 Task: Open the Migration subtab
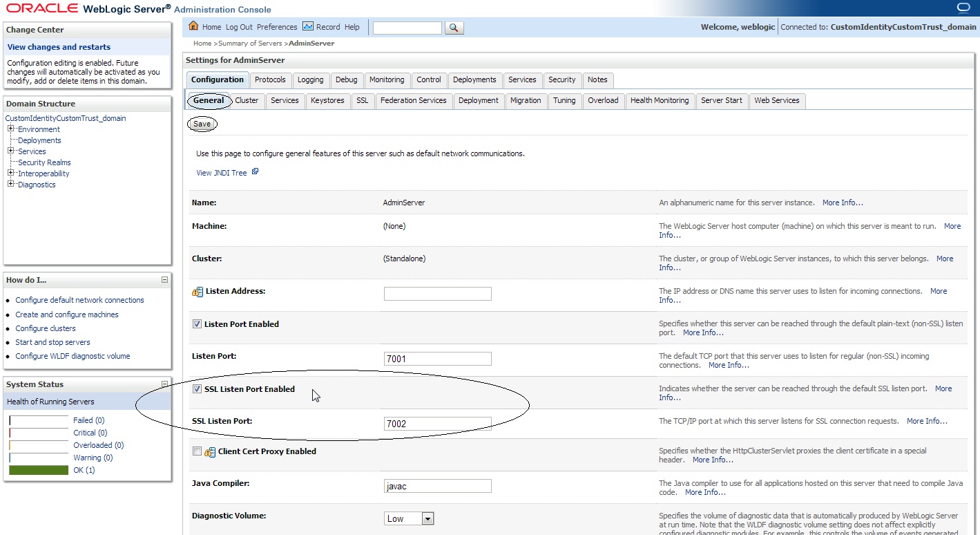click(526, 100)
